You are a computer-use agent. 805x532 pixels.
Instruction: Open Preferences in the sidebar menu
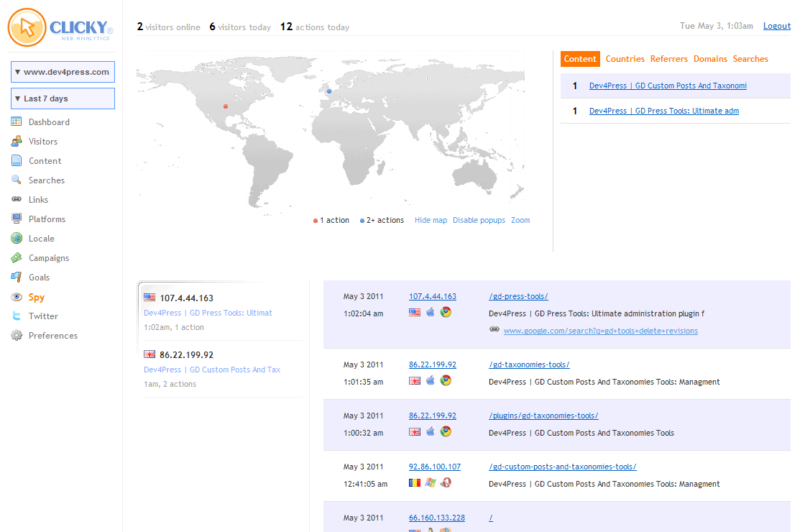click(x=53, y=335)
